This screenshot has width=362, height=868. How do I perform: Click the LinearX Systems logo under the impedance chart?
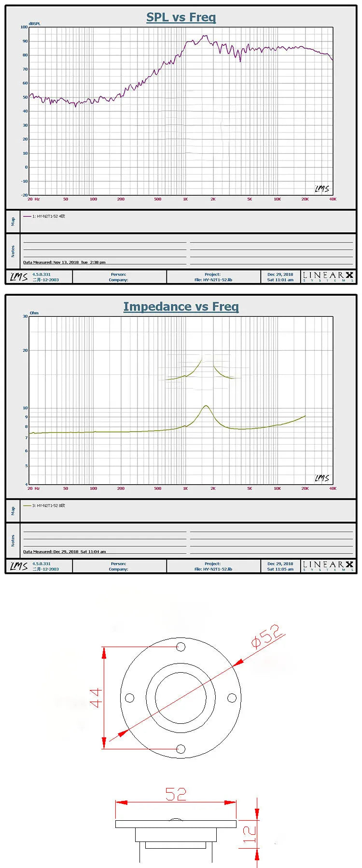click(328, 566)
